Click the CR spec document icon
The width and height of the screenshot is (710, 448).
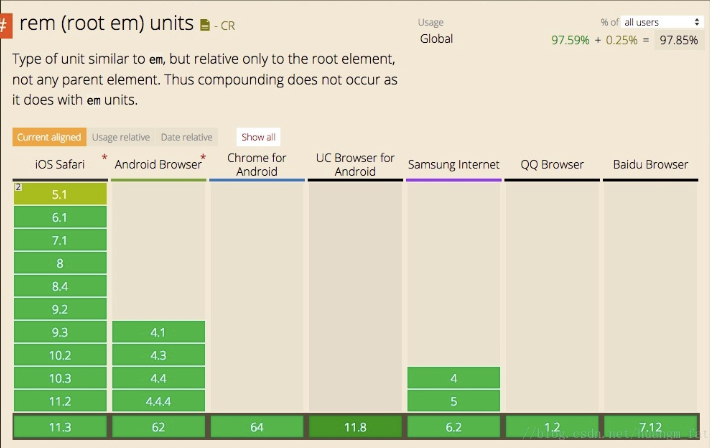205,23
